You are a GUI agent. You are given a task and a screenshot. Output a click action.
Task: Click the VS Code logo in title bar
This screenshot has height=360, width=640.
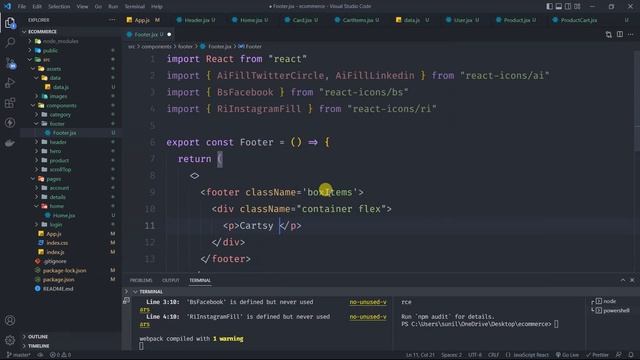[7, 6]
